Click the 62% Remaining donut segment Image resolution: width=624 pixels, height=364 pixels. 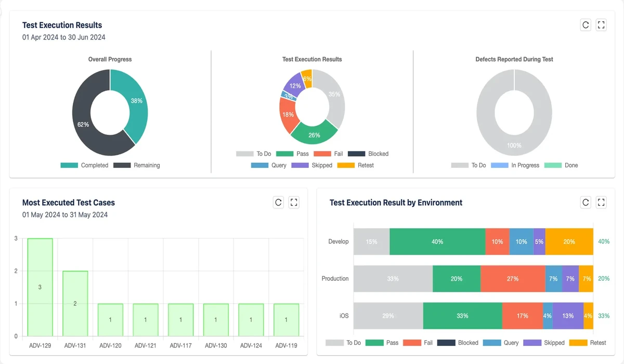83,125
